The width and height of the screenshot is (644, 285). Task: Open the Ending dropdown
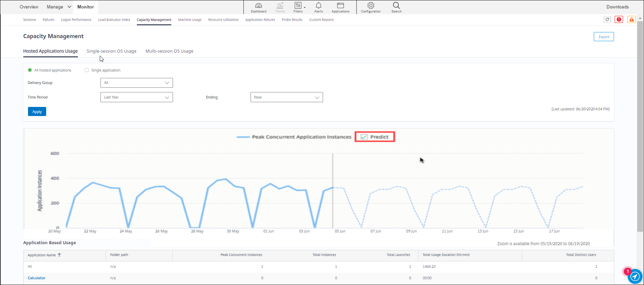pyautogui.click(x=287, y=97)
